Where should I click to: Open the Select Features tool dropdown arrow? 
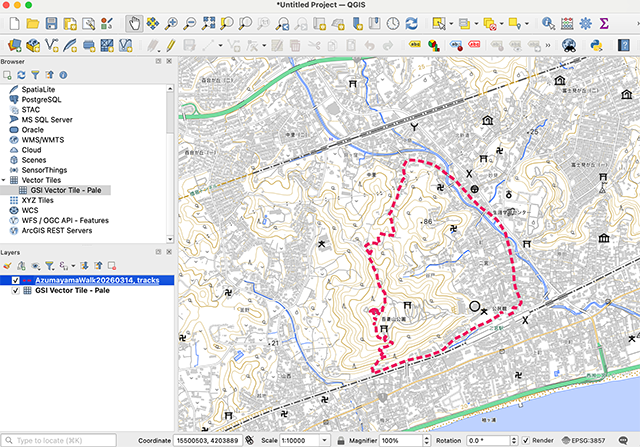(451, 24)
